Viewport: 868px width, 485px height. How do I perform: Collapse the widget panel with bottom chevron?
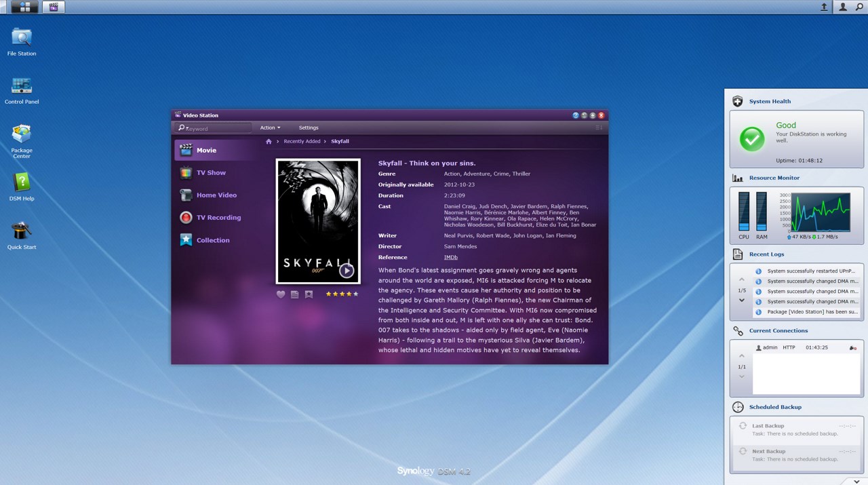(x=857, y=481)
